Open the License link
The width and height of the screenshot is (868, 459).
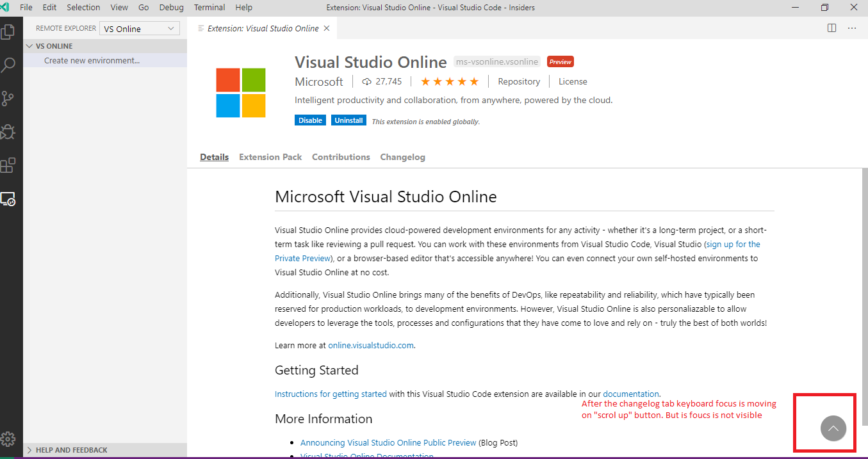(x=573, y=81)
